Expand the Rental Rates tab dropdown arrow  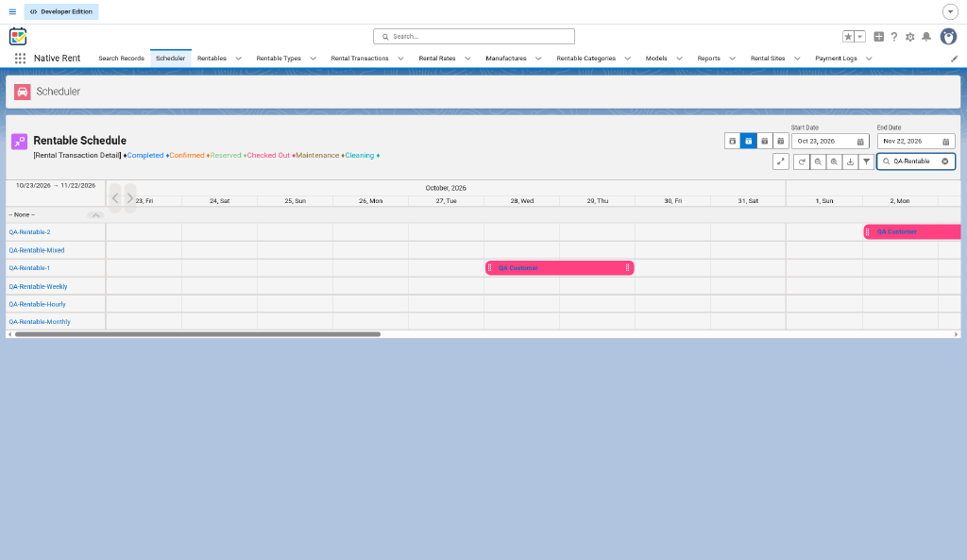click(x=468, y=59)
